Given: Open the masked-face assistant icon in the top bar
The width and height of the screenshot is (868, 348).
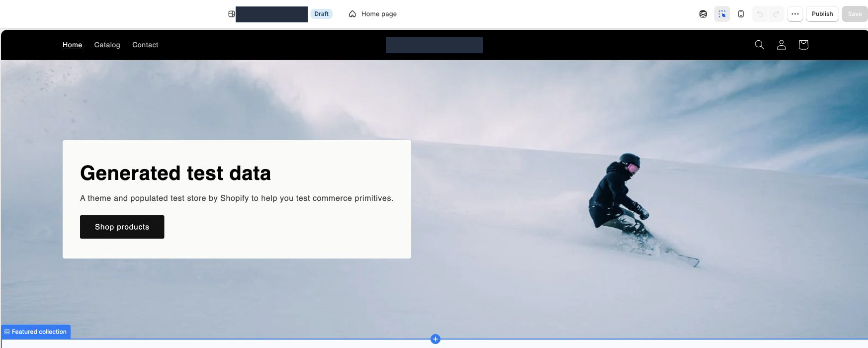Looking at the screenshot, I should click(703, 14).
